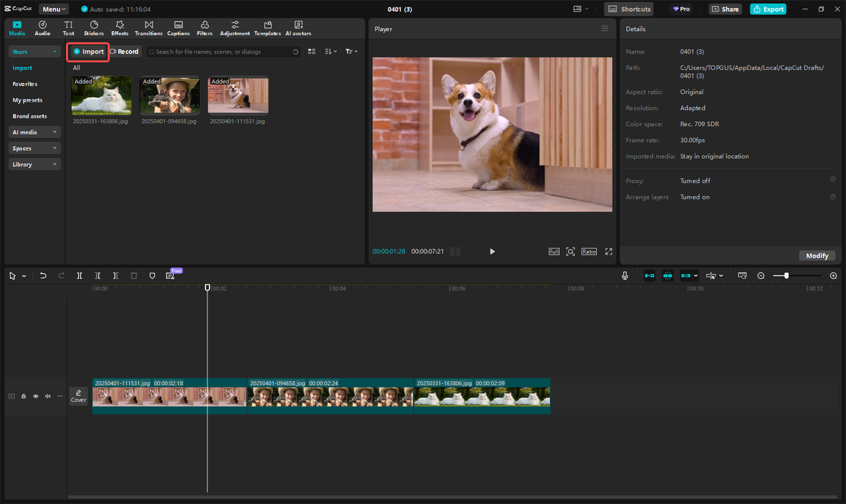Expand the AI media section
This screenshot has width=846, height=504.
tap(34, 132)
